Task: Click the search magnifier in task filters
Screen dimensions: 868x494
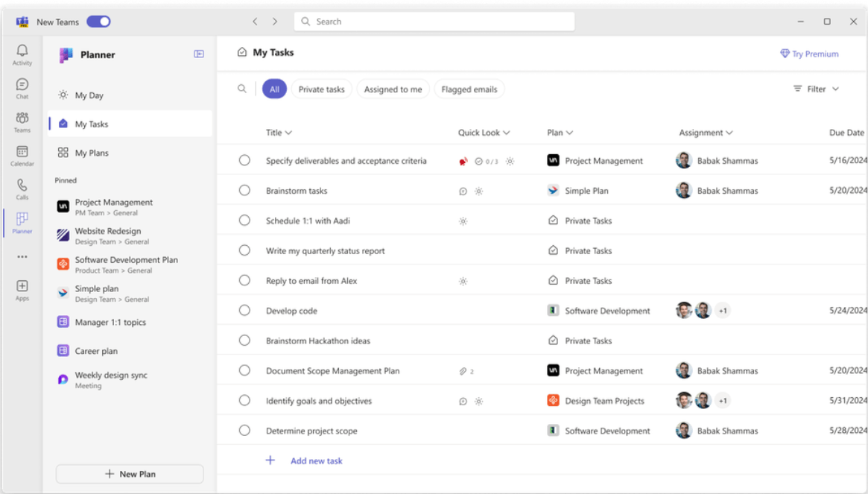Action: click(242, 89)
